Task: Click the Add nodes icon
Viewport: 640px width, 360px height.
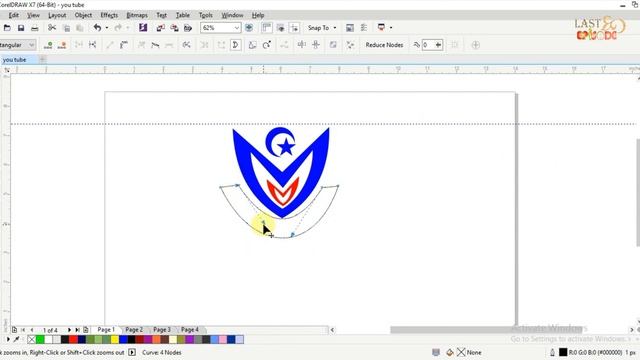Action: point(48,45)
